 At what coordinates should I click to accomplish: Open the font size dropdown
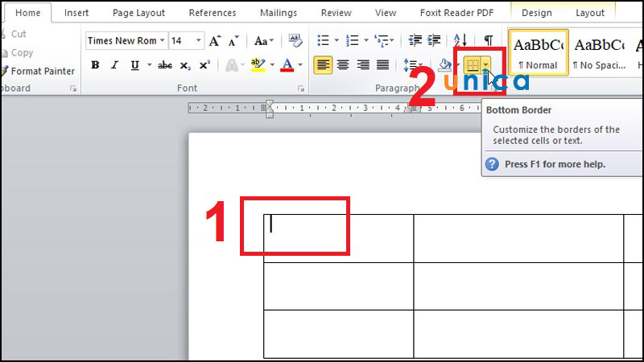coord(198,41)
